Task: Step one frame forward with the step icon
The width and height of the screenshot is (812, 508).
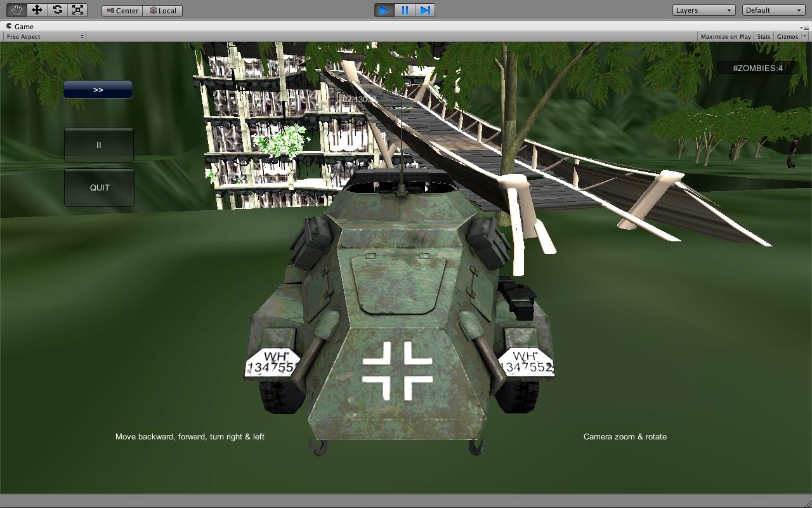Action: click(425, 10)
